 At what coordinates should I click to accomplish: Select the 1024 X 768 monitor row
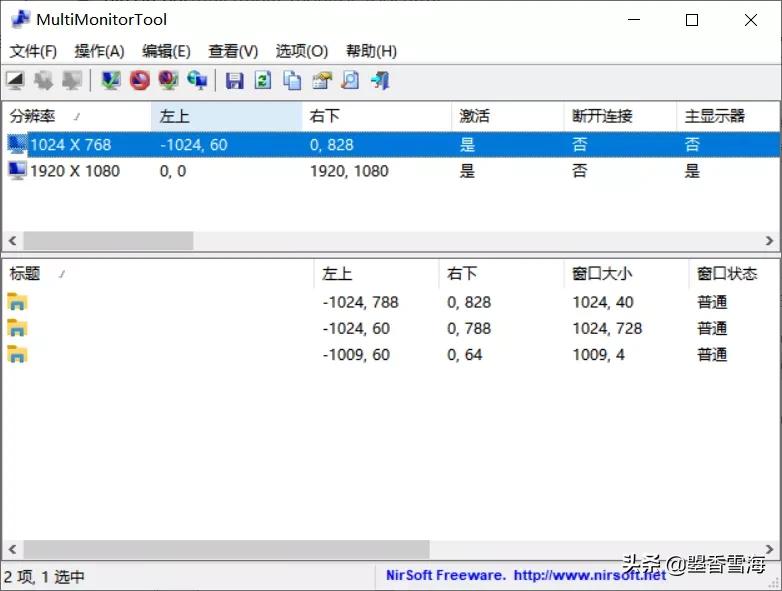(391, 145)
